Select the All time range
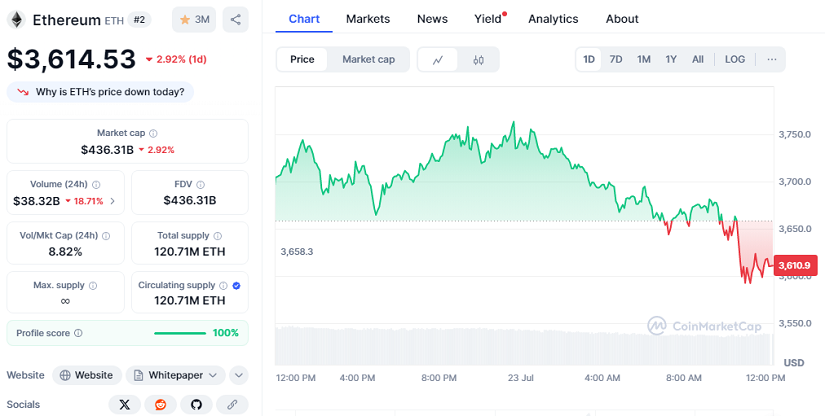 point(698,59)
